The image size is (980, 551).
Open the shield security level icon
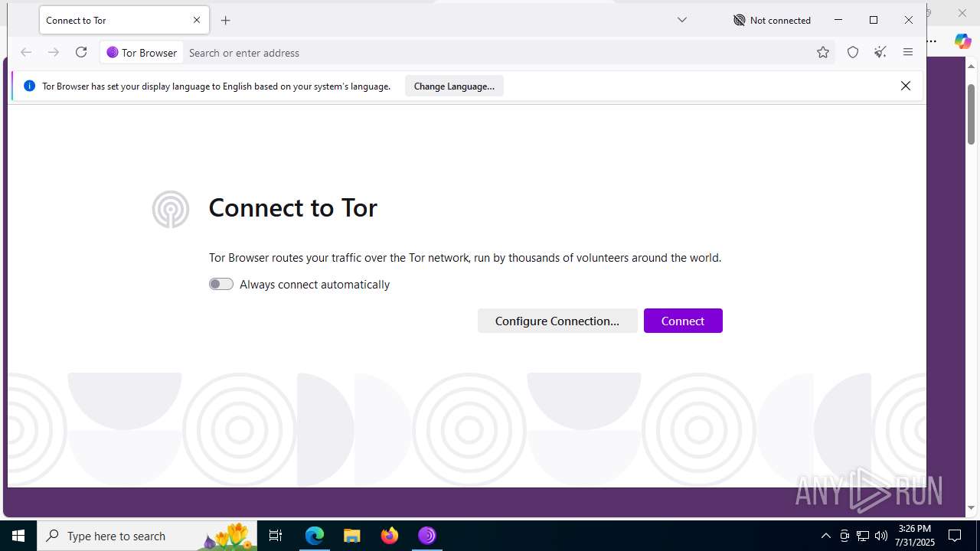click(853, 53)
